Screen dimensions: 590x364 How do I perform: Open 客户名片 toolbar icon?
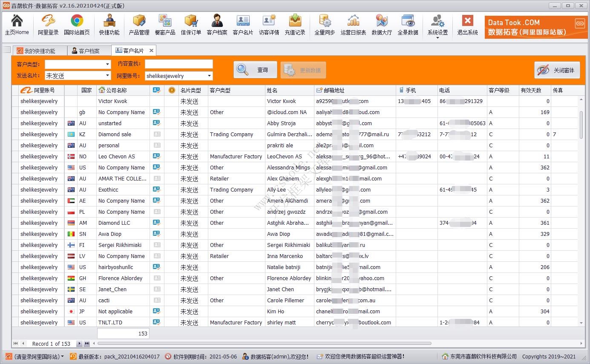(243, 25)
